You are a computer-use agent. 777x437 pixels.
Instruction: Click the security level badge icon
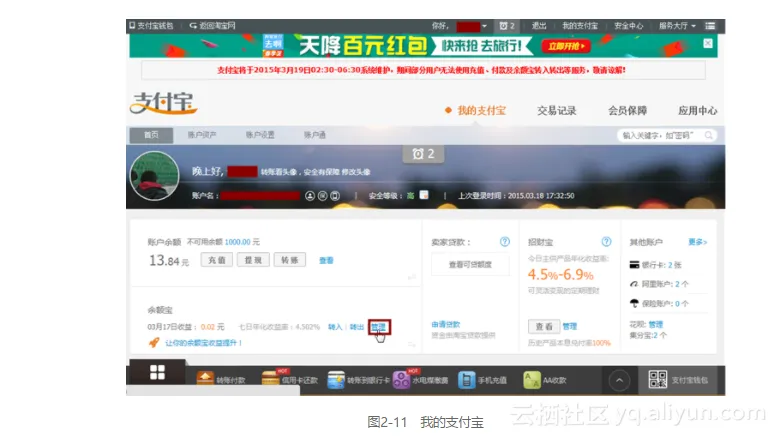click(424, 195)
